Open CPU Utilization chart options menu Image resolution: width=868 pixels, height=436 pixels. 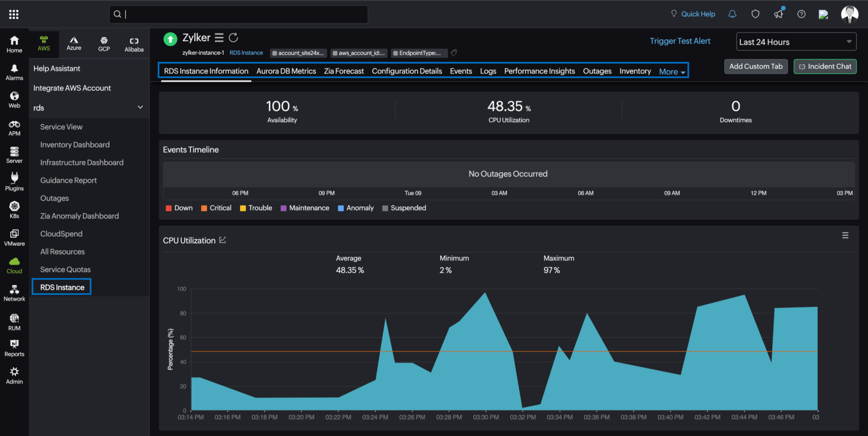[845, 235]
